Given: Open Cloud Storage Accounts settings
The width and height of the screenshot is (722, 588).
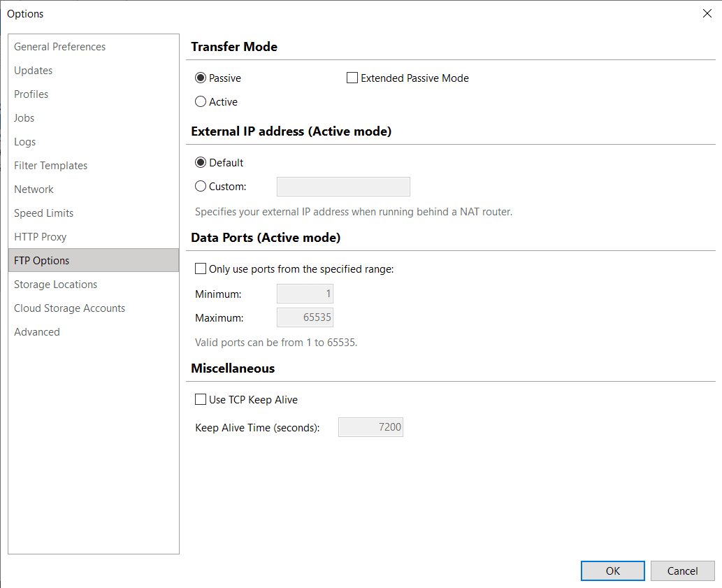Looking at the screenshot, I should [70, 308].
